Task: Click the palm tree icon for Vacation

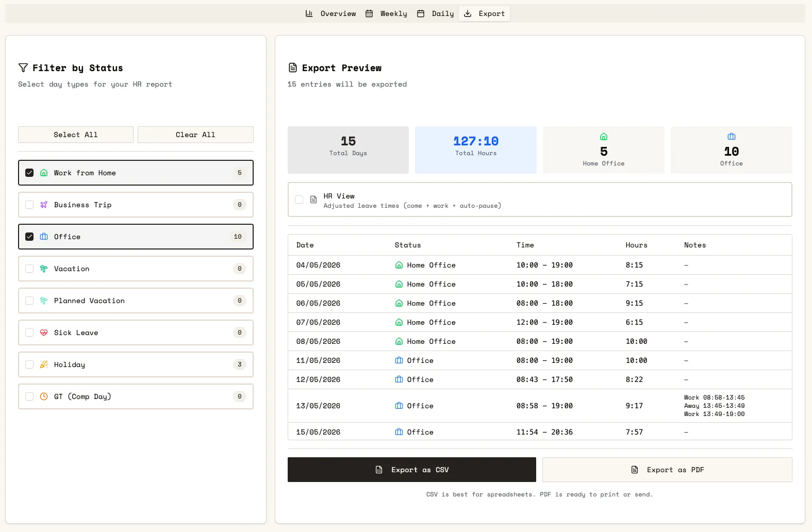Action: (44, 269)
